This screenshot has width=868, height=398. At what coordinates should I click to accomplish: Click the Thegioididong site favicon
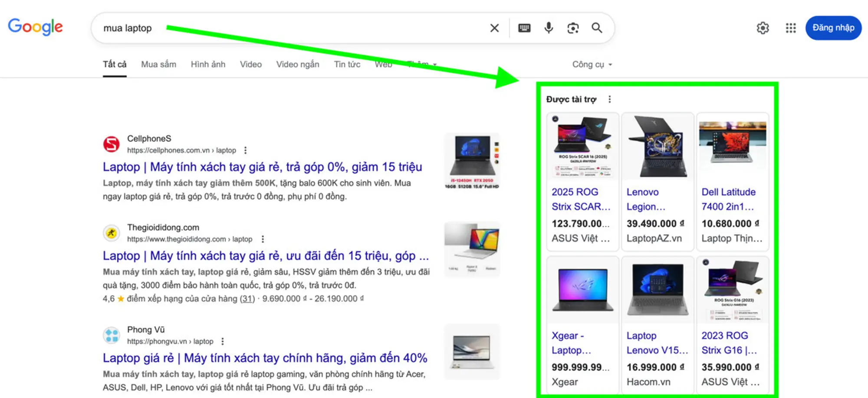112,233
